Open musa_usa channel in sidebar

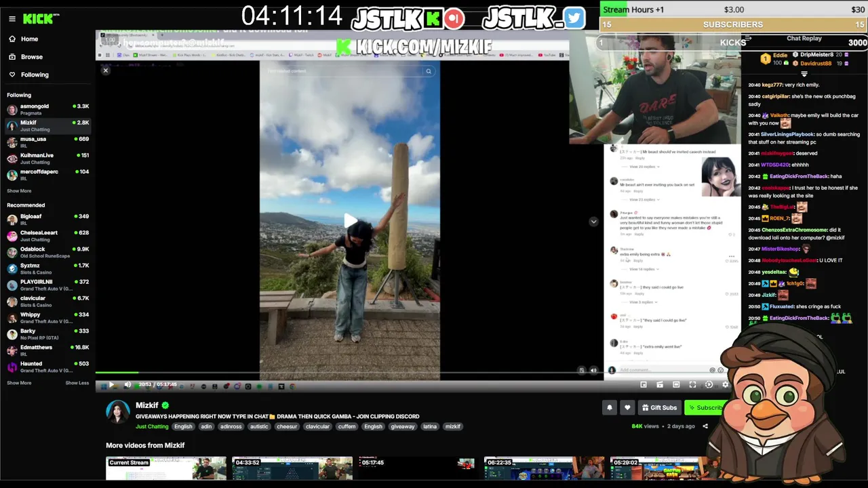pos(47,142)
